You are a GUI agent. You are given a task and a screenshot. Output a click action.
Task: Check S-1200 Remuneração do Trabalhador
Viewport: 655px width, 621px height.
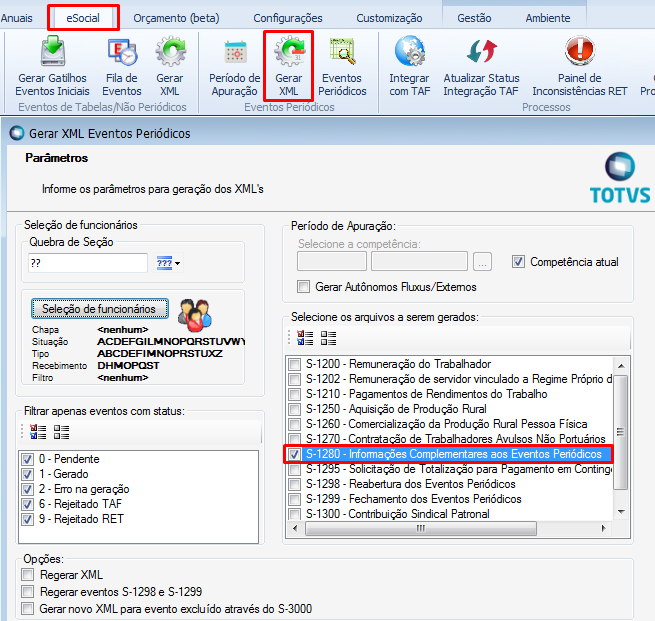(x=294, y=364)
